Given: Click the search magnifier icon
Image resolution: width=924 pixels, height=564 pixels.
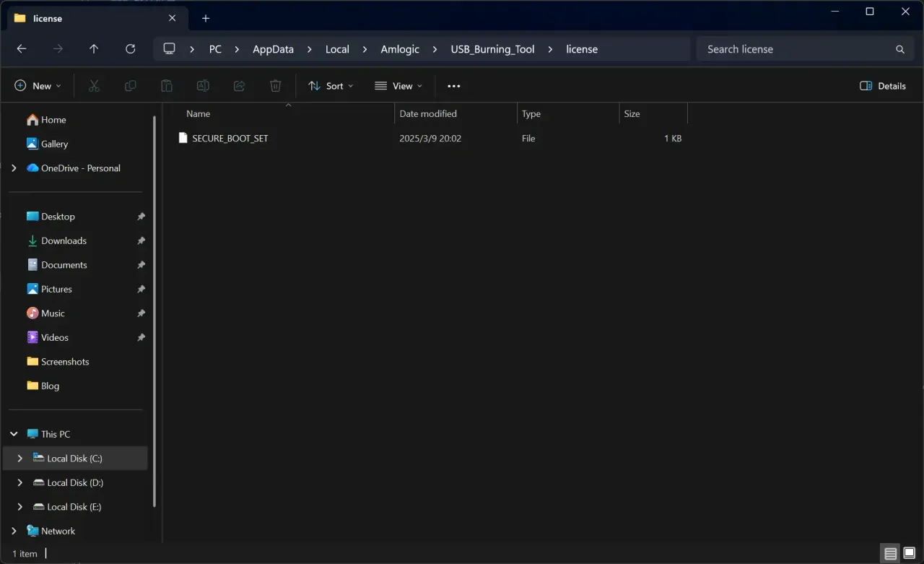Looking at the screenshot, I should click(900, 49).
